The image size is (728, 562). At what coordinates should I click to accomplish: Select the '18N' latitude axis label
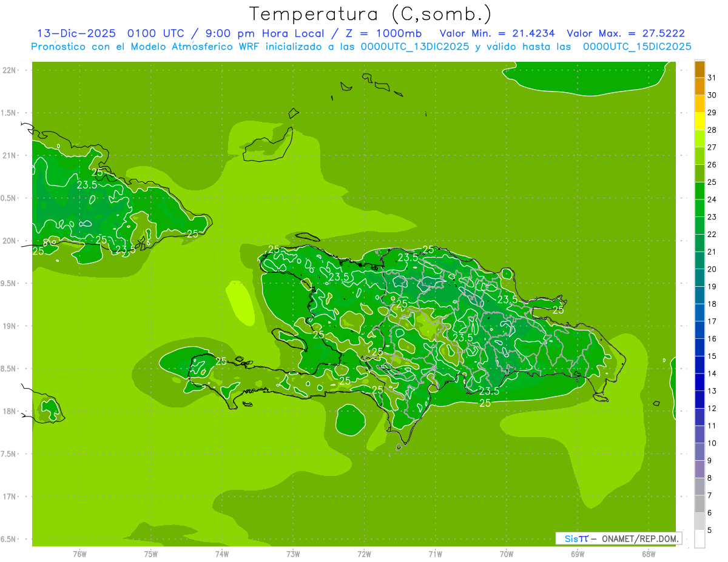9,411
